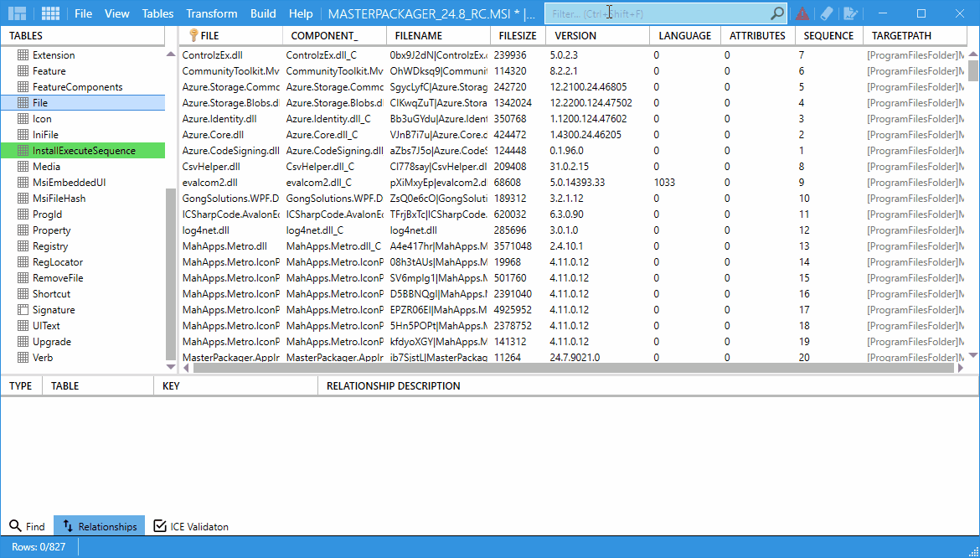The height and width of the screenshot is (558, 980).
Task: Open the ICE Validaton tab
Action: pyautogui.click(x=191, y=526)
